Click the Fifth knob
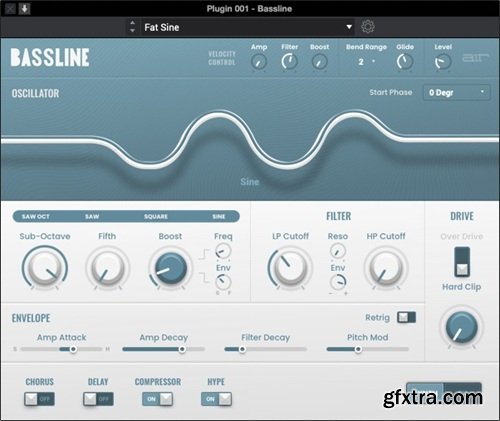Screen dimensions: 500x421 pos(107,268)
